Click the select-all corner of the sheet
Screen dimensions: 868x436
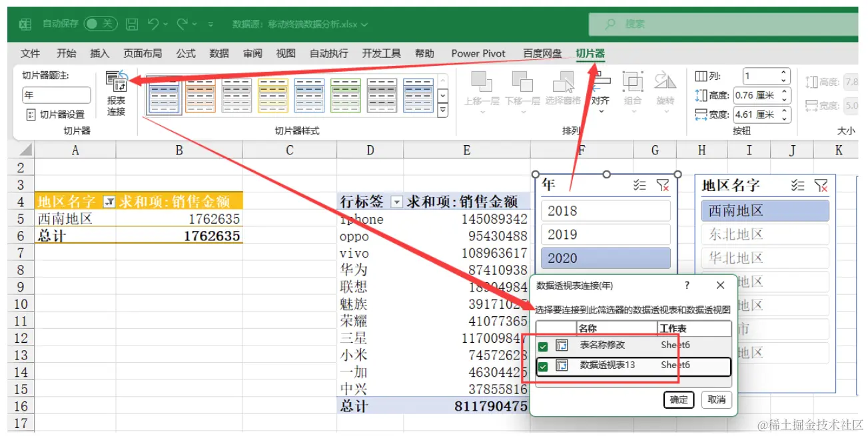coord(22,150)
